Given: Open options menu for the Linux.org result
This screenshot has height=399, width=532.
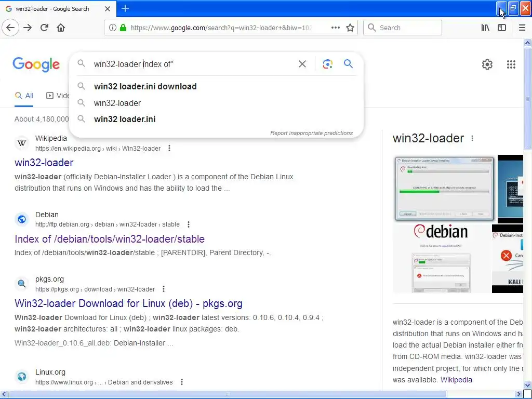Looking at the screenshot, I should [182, 382].
